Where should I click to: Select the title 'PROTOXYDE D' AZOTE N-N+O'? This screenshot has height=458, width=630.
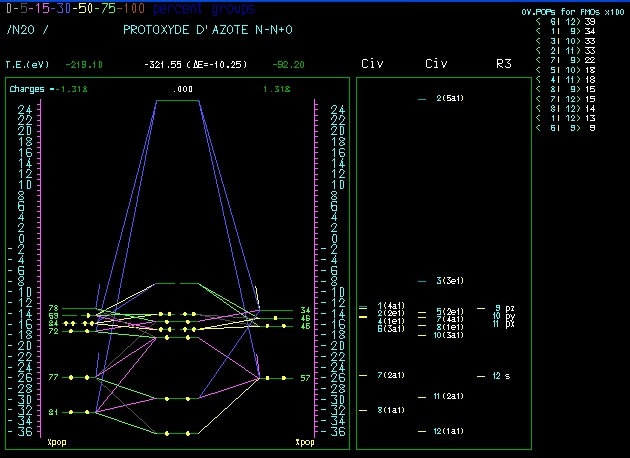tap(208, 30)
